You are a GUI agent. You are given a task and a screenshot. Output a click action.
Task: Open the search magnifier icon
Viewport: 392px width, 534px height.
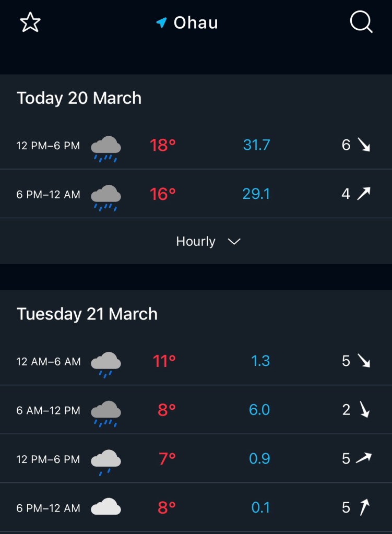(x=361, y=22)
